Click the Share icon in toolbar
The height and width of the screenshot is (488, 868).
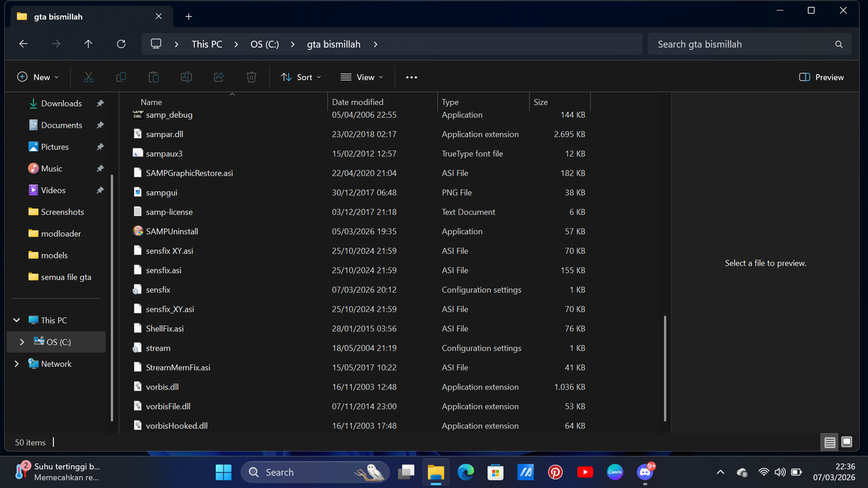pos(218,77)
